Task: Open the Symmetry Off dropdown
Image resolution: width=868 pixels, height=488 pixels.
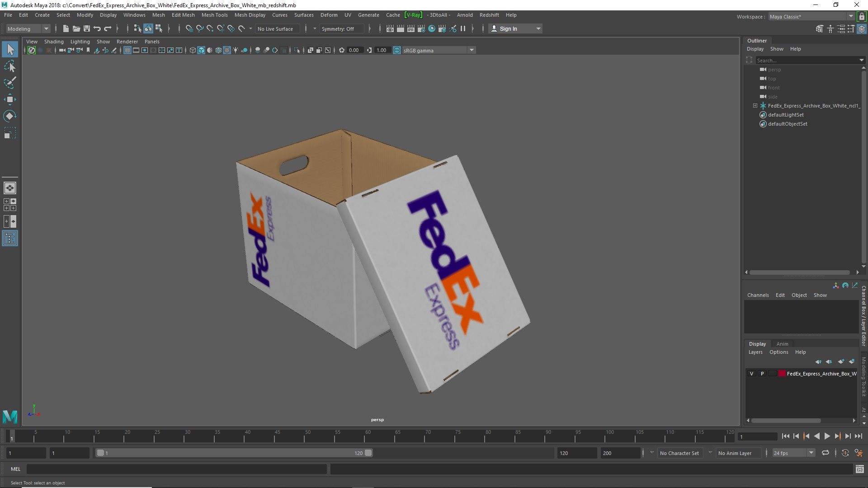Action: tap(341, 28)
